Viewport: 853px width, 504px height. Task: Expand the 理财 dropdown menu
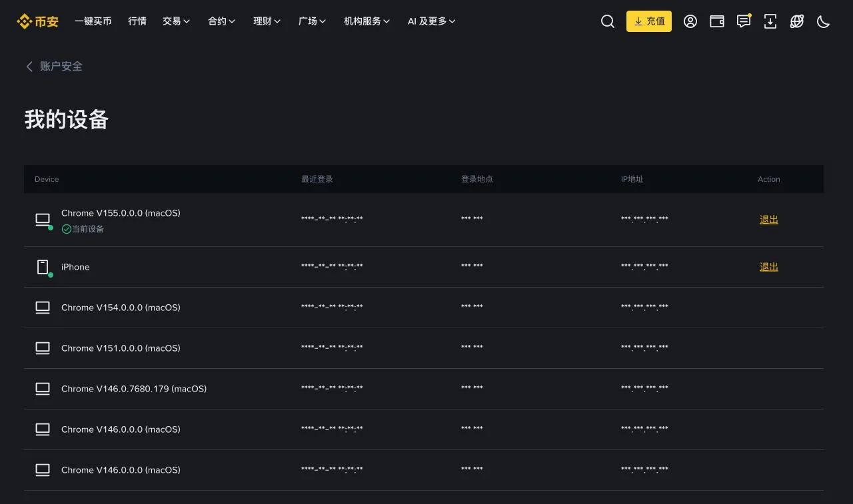click(x=267, y=21)
